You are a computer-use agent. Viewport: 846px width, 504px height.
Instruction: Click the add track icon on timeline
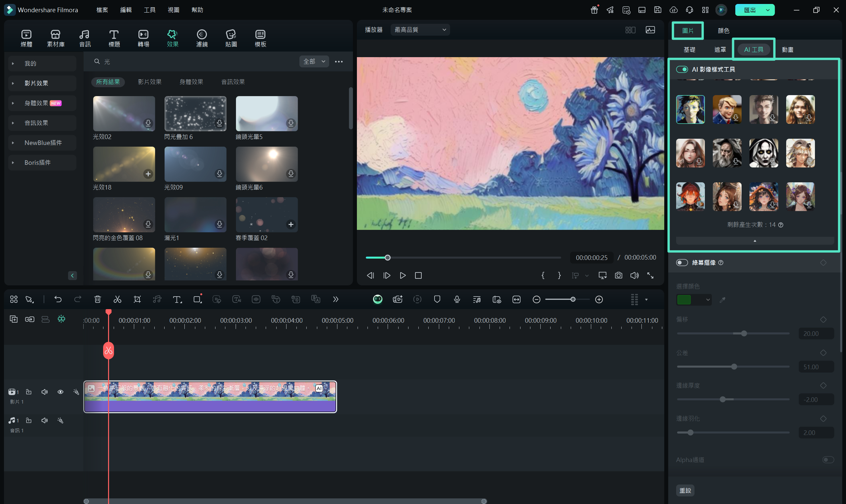tap(14, 319)
